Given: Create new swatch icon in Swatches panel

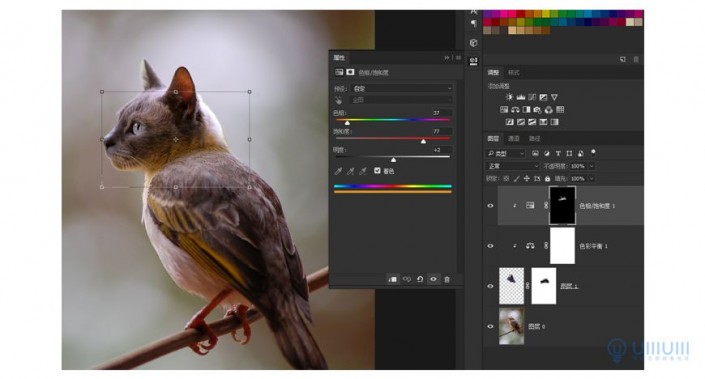Looking at the screenshot, I should pos(623,59).
